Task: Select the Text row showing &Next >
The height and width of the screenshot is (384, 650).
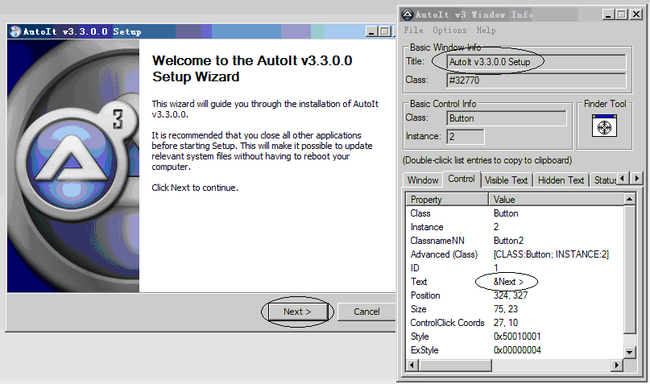Action: coord(515,282)
